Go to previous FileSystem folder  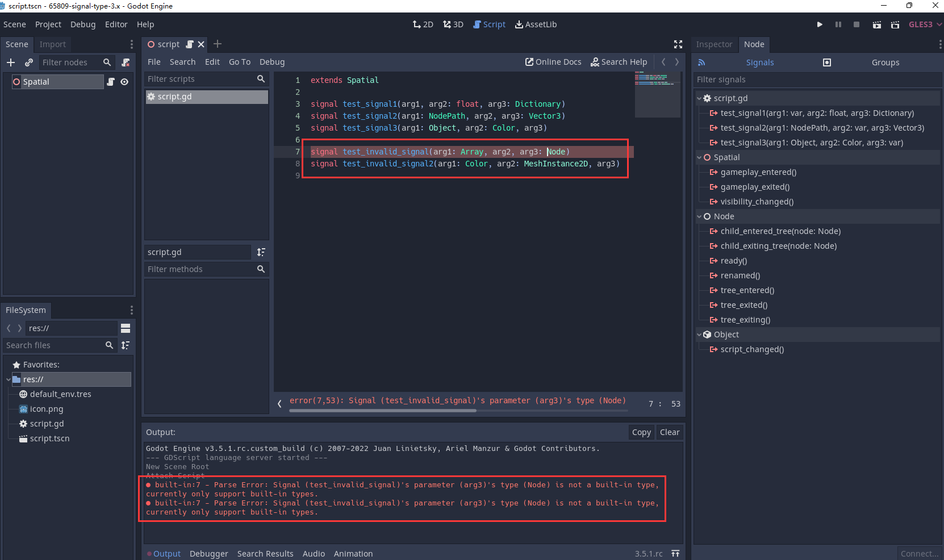pyautogui.click(x=9, y=328)
